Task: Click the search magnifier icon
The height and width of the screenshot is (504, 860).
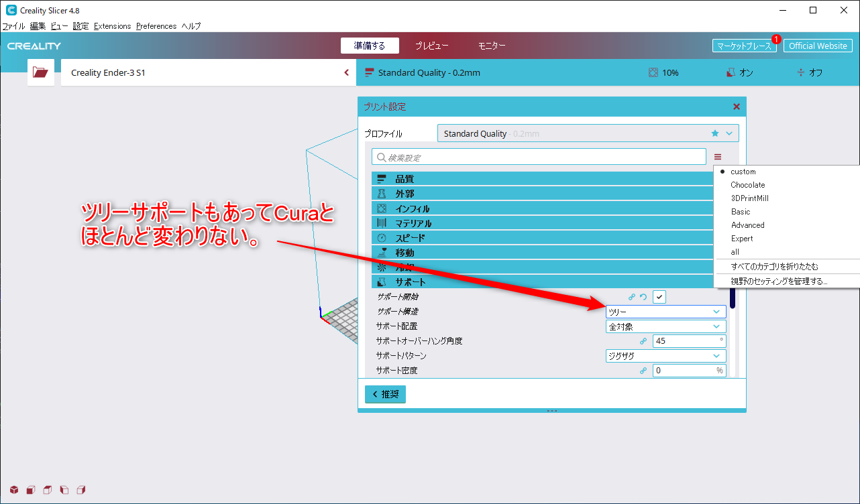Action: (382, 157)
